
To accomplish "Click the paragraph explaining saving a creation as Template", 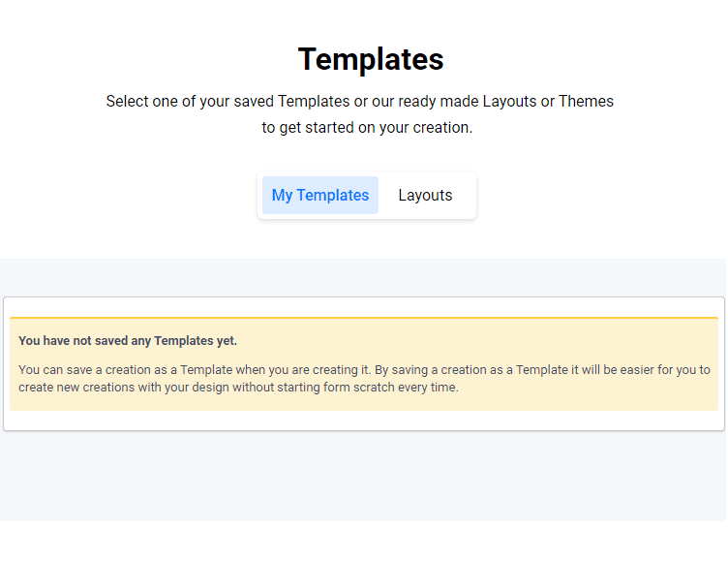I will [364, 379].
